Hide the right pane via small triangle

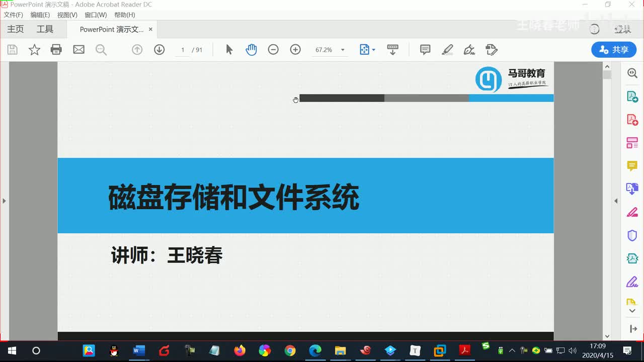pyautogui.click(x=616, y=201)
